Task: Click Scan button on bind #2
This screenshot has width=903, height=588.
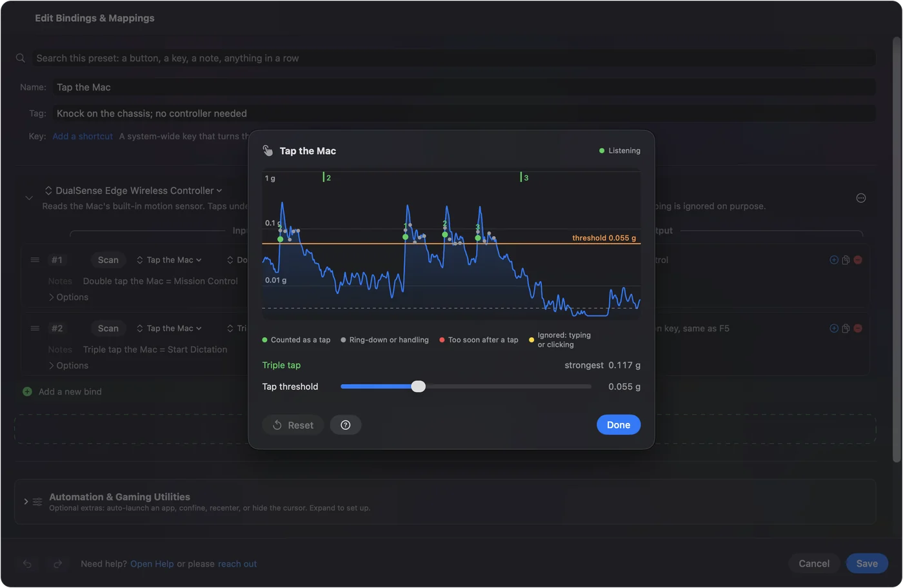Action: click(108, 328)
